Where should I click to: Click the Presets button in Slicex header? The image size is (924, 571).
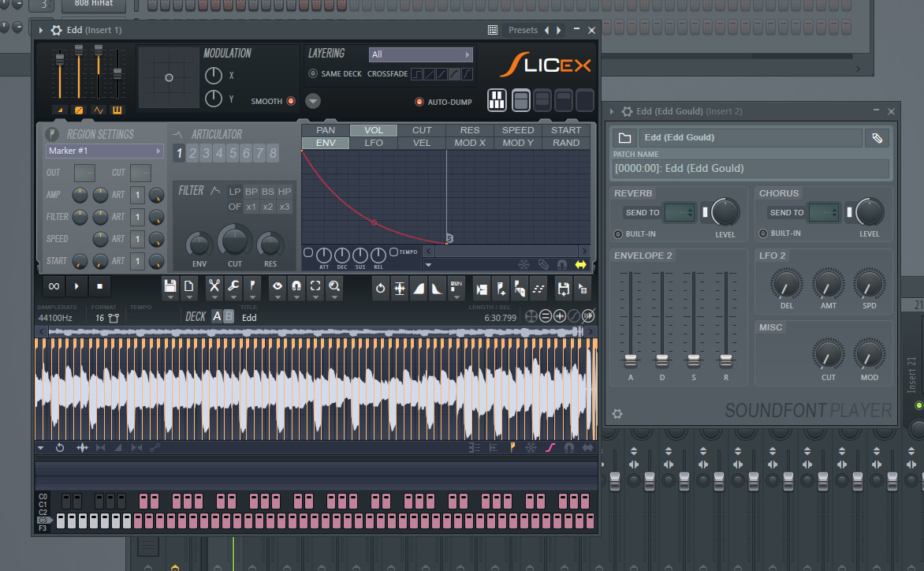coord(523,29)
